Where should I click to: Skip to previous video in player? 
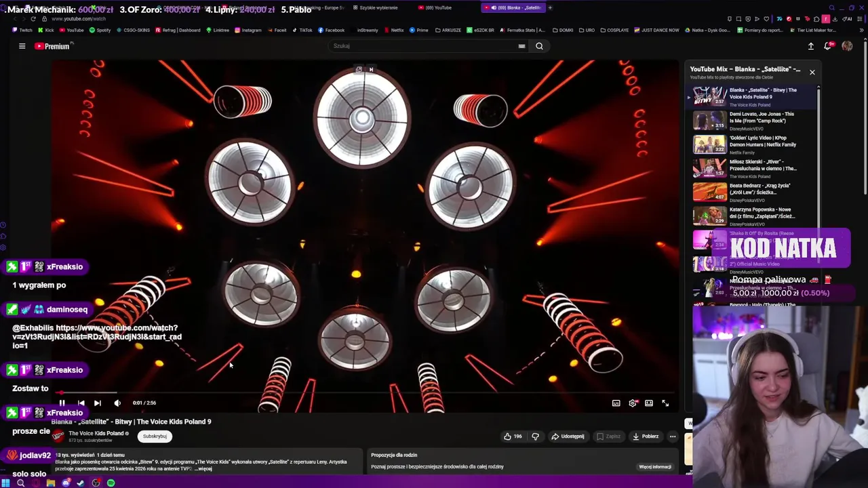click(x=81, y=403)
